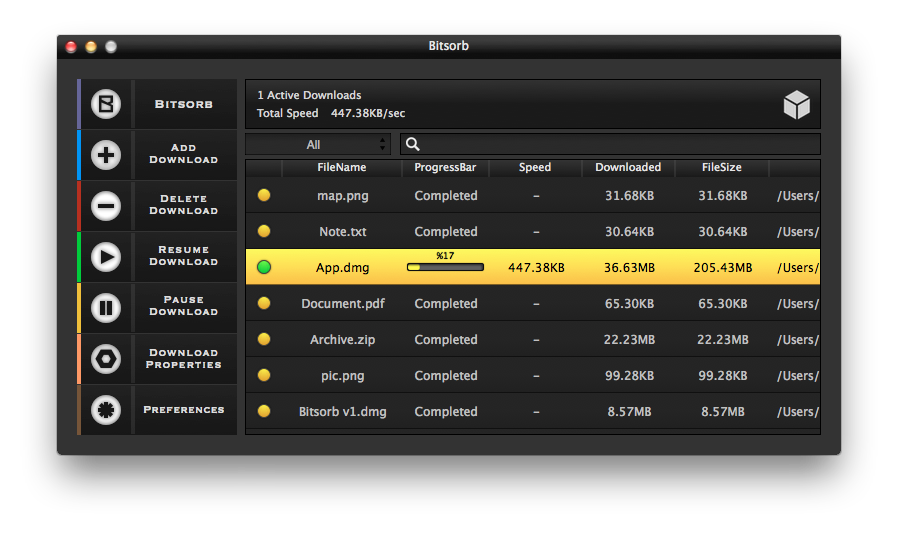Screen dimensions: 898x534
Task: Click the yellow status dot for pic.png
Action: 264,375
